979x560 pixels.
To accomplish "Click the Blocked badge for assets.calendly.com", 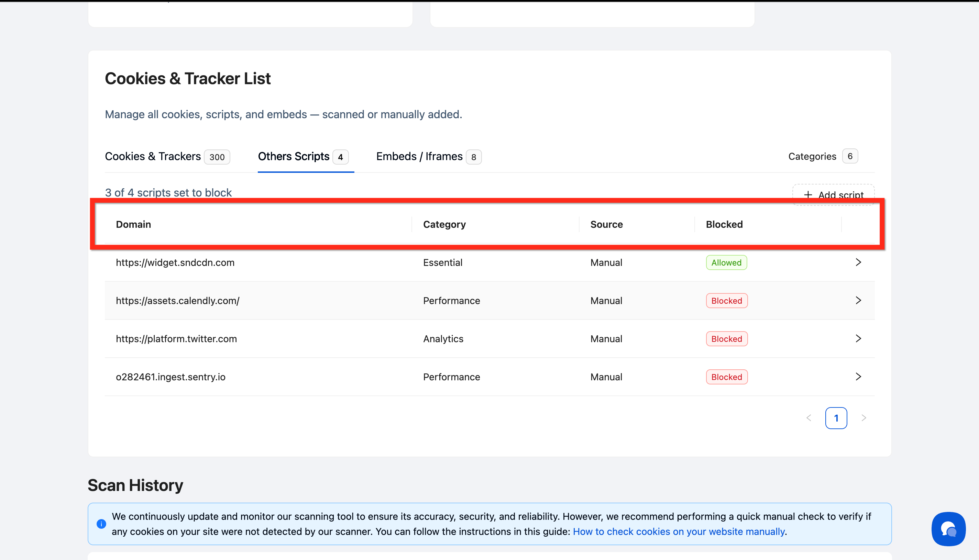I will pos(727,301).
